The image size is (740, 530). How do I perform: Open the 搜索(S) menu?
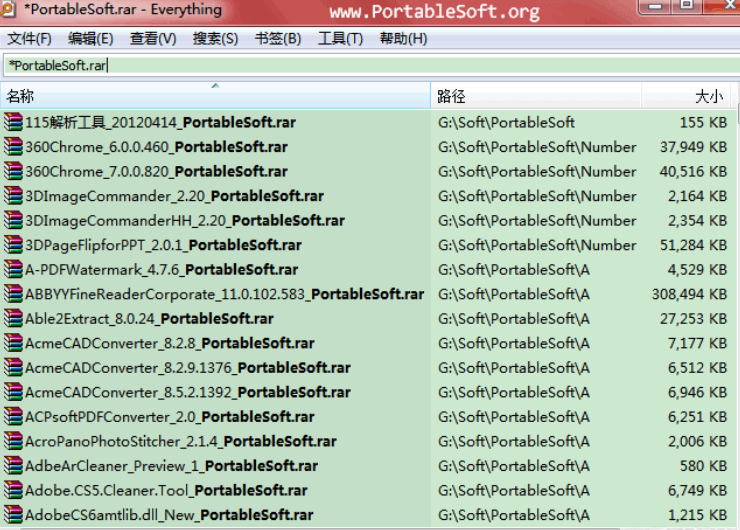tap(215, 38)
